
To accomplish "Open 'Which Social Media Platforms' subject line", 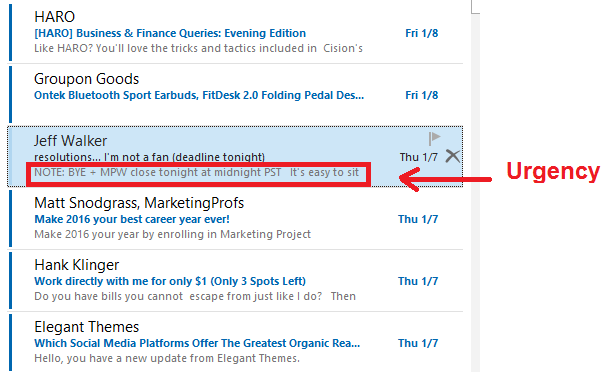I will [x=197, y=343].
